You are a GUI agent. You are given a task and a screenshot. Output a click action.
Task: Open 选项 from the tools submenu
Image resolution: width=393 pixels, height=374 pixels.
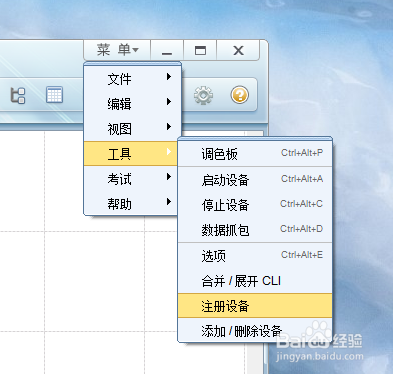(x=255, y=256)
